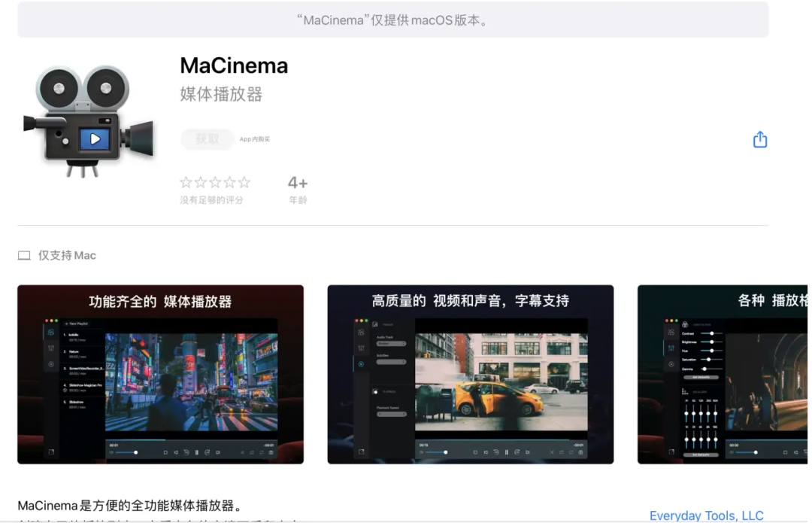Select the playlist sidebar icon in first screenshot

coord(50,332)
